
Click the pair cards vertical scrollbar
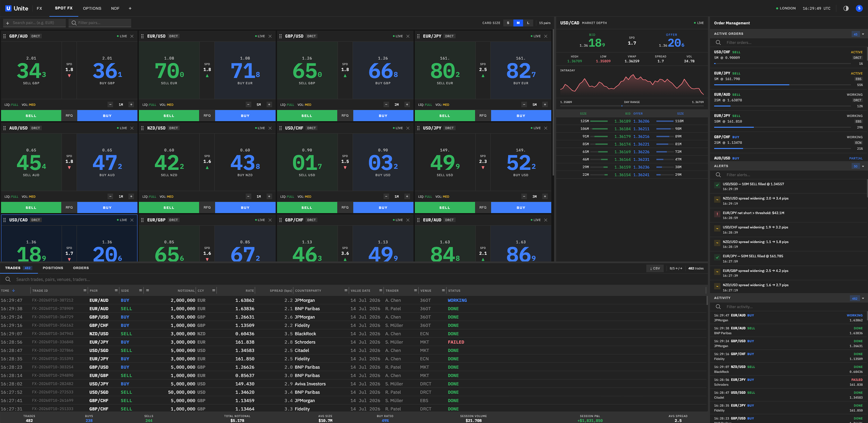(553, 102)
